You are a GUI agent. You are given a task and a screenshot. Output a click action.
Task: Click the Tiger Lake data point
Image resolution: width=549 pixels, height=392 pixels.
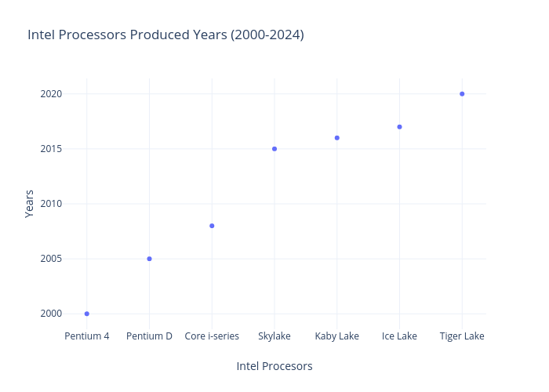[462, 94]
